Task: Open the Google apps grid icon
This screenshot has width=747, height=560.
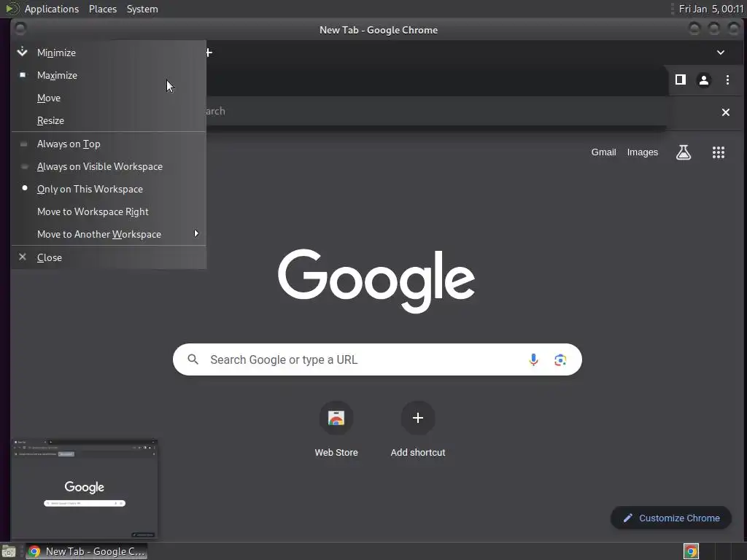Action: (719, 152)
